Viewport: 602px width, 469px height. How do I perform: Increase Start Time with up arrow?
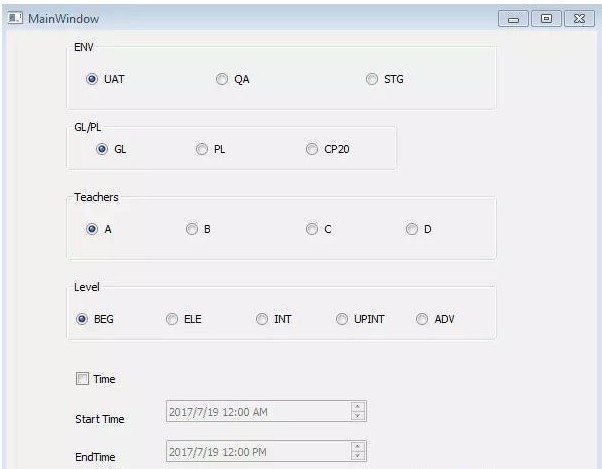(x=357, y=406)
